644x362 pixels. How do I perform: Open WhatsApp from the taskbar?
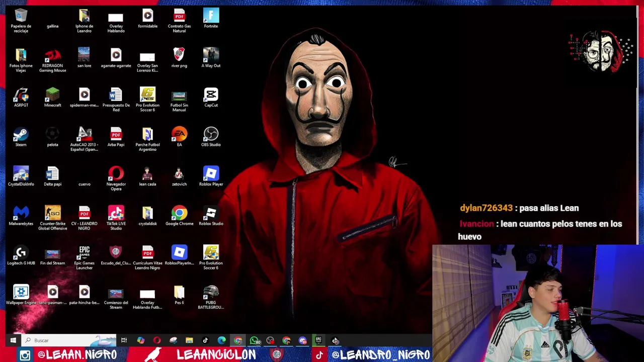pos(255,340)
